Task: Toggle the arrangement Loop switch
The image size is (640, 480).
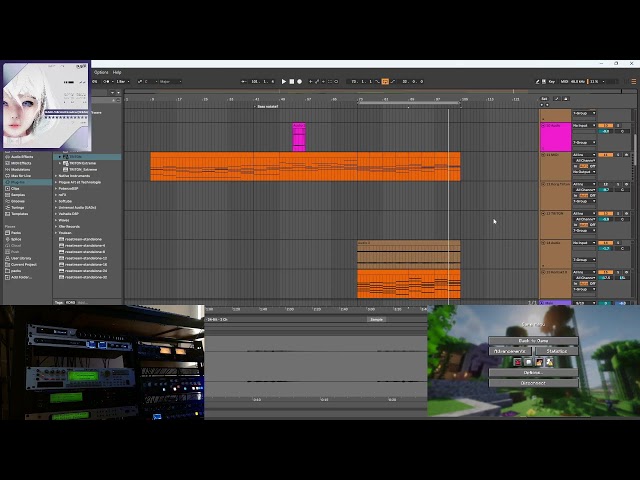Action: tap(385, 82)
